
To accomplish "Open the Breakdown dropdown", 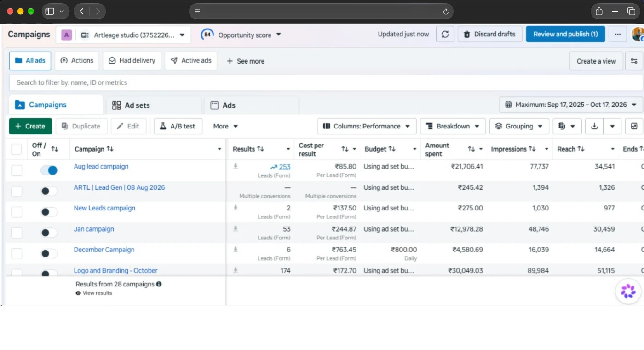I will (x=453, y=126).
